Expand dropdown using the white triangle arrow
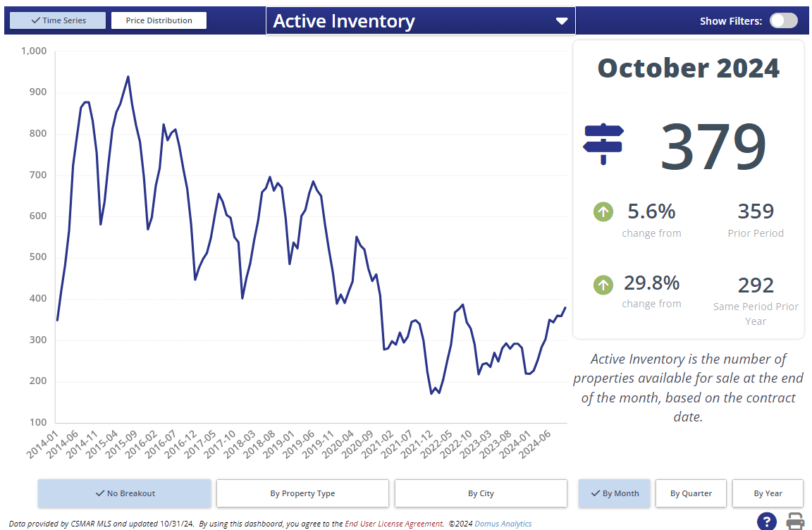This screenshot has width=812, height=530. (561, 21)
